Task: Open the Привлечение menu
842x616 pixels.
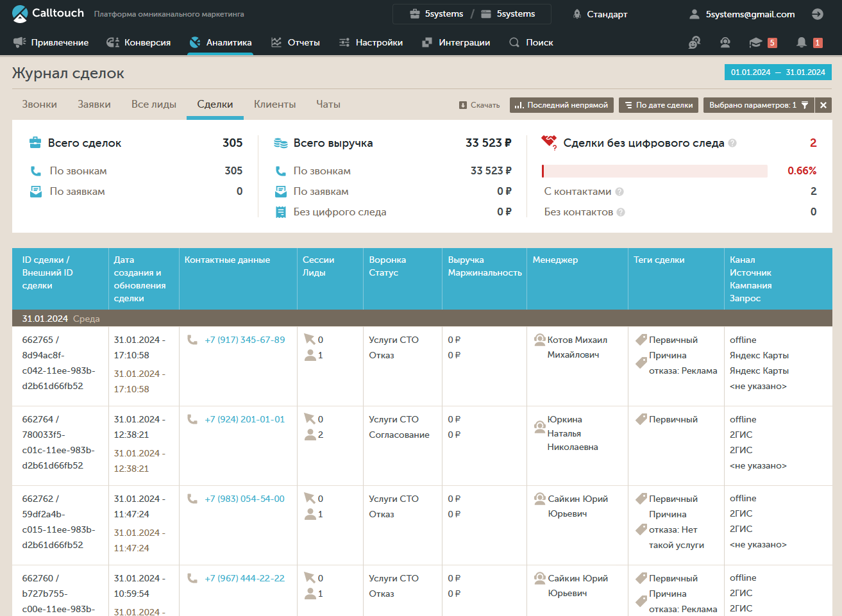Action: click(x=51, y=42)
